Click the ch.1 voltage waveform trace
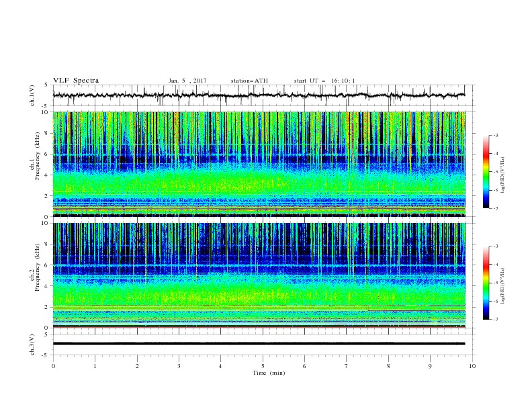The width and height of the screenshot is (532, 411). [x=259, y=95]
